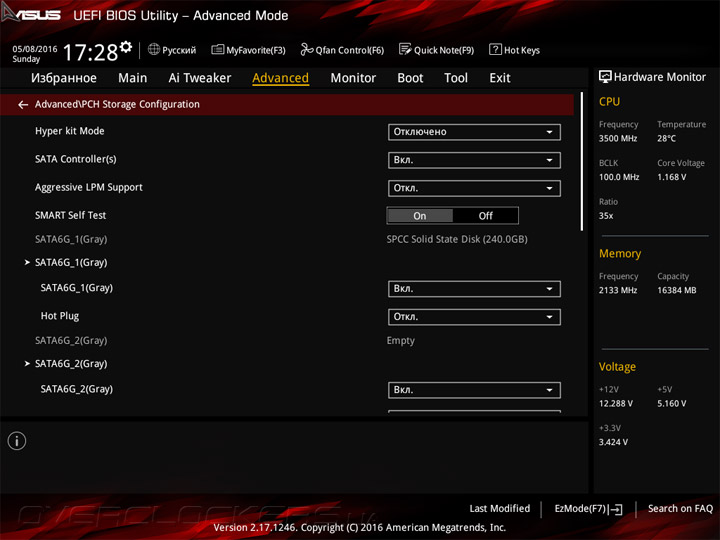The width and height of the screenshot is (720, 540).
Task: Switch SMART Self Test to Off
Action: click(x=485, y=216)
